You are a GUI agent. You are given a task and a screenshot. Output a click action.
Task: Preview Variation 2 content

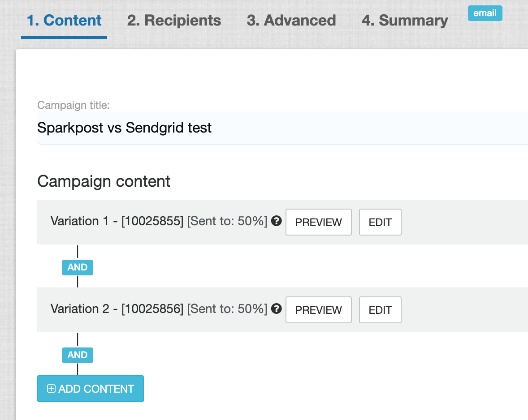click(x=318, y=309)
